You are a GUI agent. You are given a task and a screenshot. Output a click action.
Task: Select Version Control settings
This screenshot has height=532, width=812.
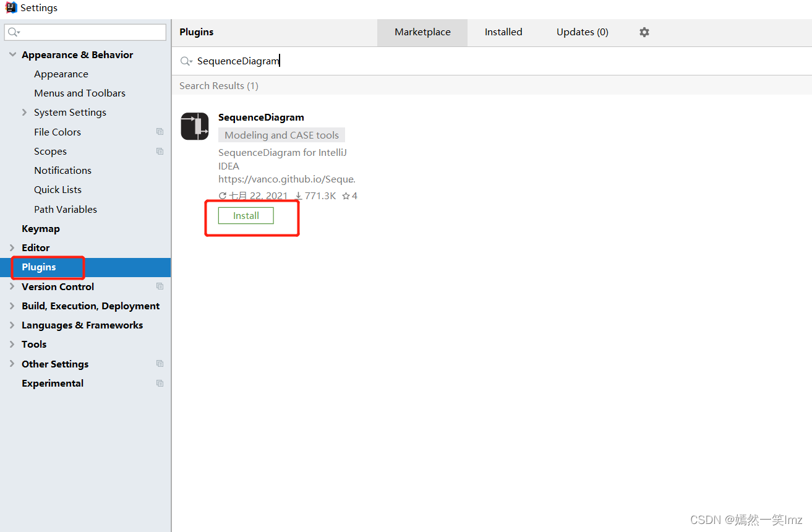click(x=58, y=286)
